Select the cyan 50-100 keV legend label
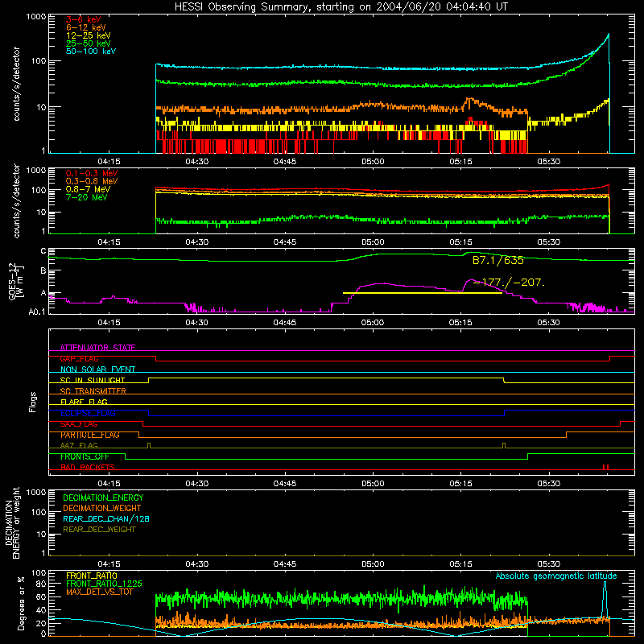 tap(91, 52)
